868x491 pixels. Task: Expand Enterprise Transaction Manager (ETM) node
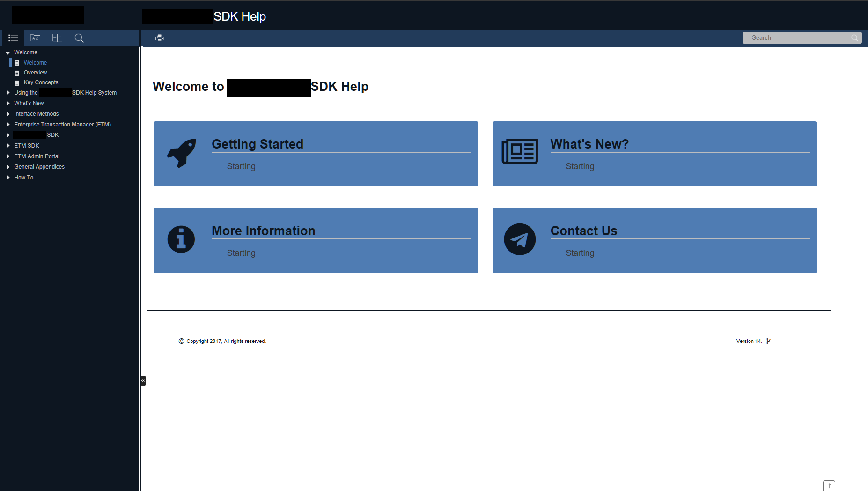pyautogui.click(x=8, y=125)
